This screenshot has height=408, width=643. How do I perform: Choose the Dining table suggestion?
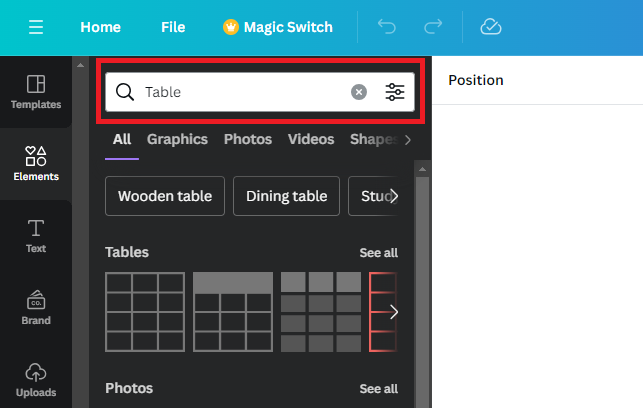tap(286, 196)
